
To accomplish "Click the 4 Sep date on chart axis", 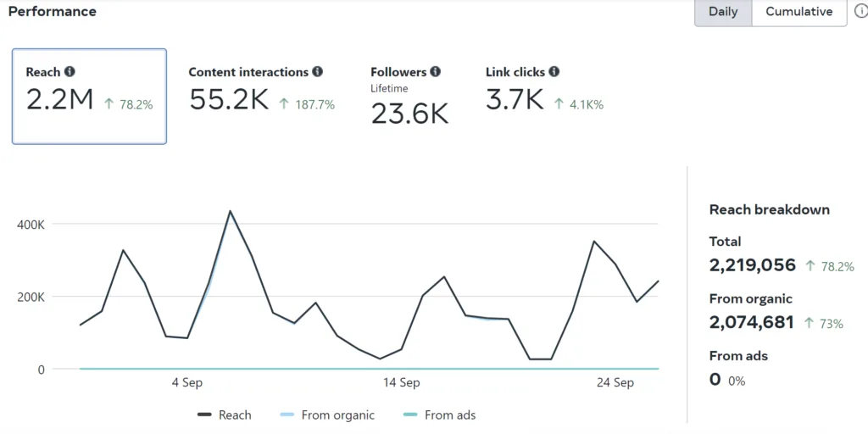I will pos(187,382).
